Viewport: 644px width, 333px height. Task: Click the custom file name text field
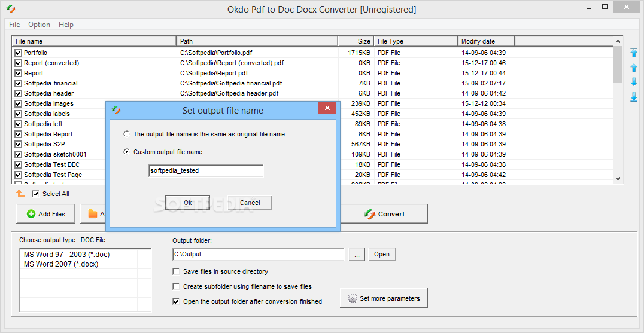point(206,170)
